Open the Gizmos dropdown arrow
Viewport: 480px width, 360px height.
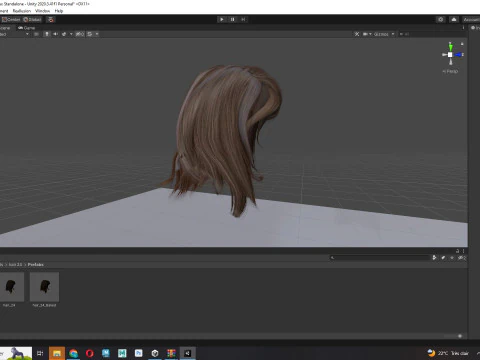click(393, 34)
